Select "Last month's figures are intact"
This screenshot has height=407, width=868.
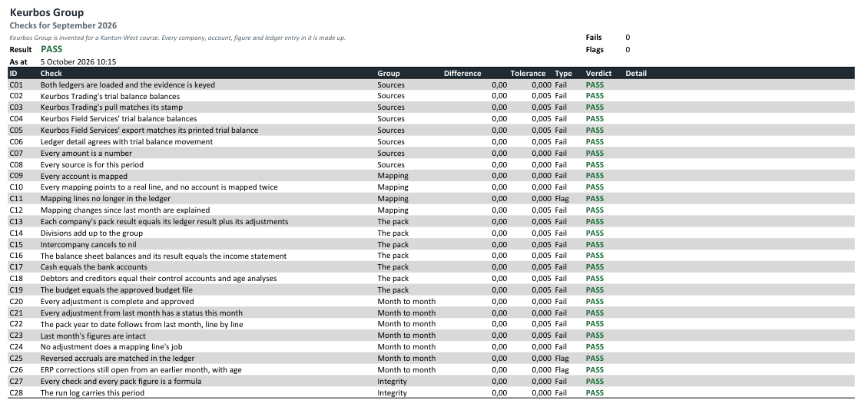pyautogui.click(x=93, y=336)
